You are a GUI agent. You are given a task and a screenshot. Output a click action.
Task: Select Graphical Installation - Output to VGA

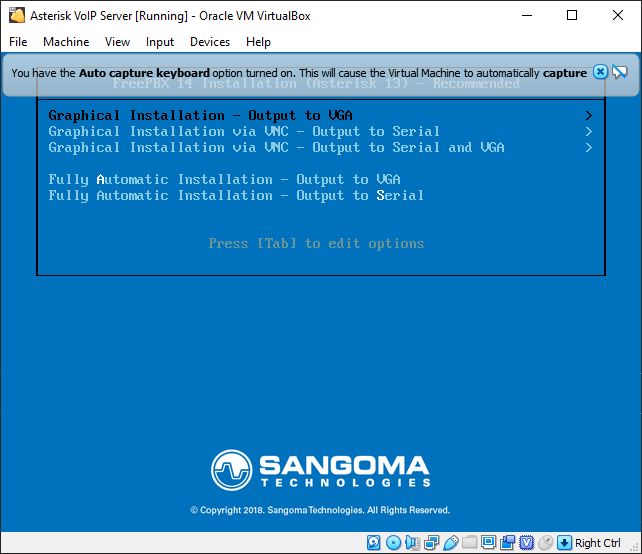pyautogui.click(x=321, y=115)
